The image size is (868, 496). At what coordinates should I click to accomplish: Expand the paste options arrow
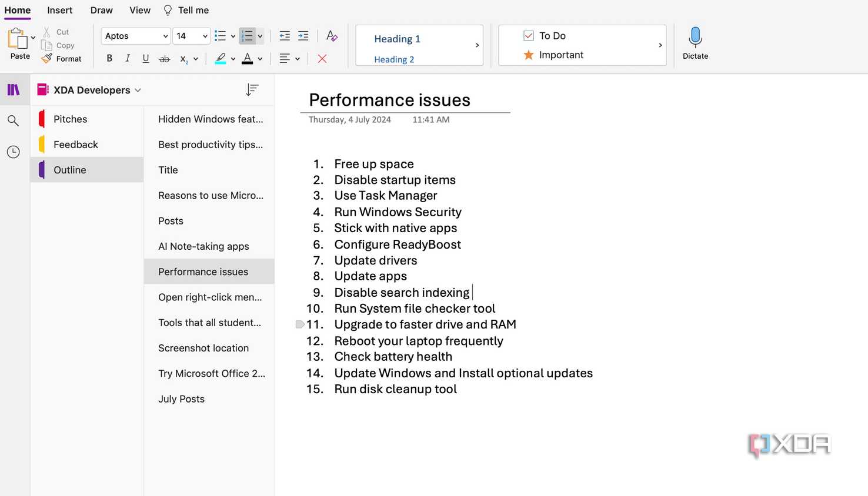[x=33, y=38]
